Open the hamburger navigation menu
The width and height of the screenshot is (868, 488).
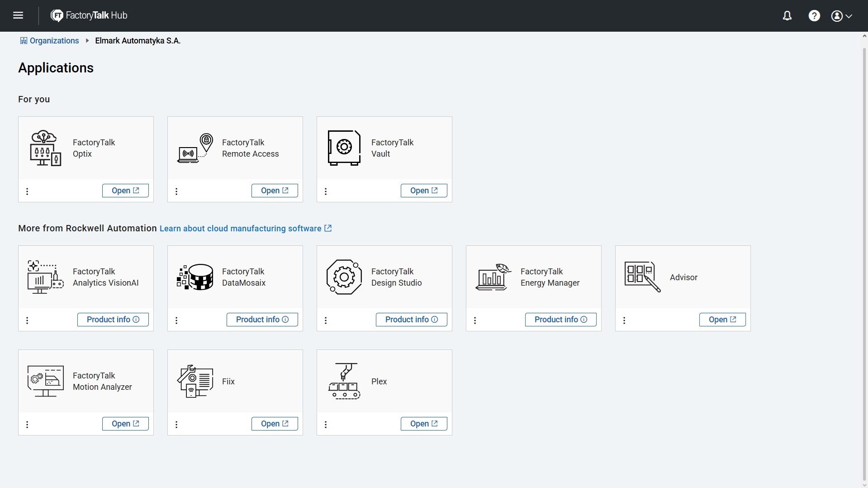(x=18, y=15)
